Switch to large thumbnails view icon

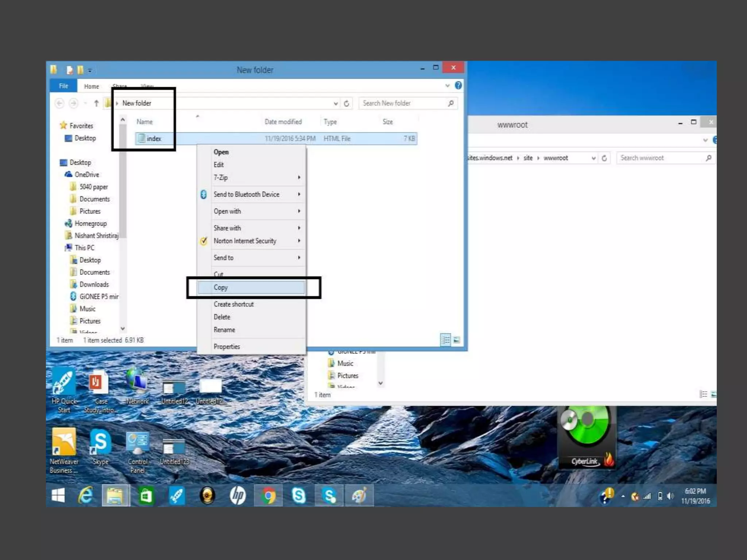point(457,341)
